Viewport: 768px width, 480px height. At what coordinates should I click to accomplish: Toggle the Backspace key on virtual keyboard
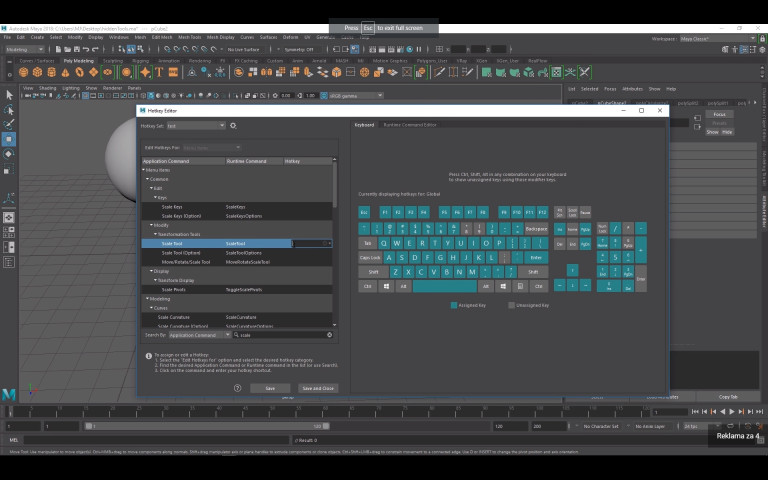[536, 229]
